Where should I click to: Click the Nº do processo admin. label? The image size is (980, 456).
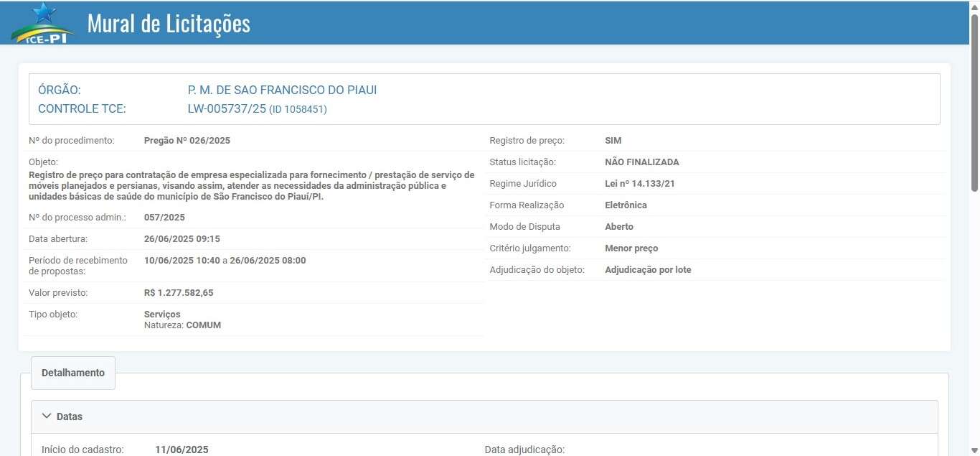click(x=77, y=218)
